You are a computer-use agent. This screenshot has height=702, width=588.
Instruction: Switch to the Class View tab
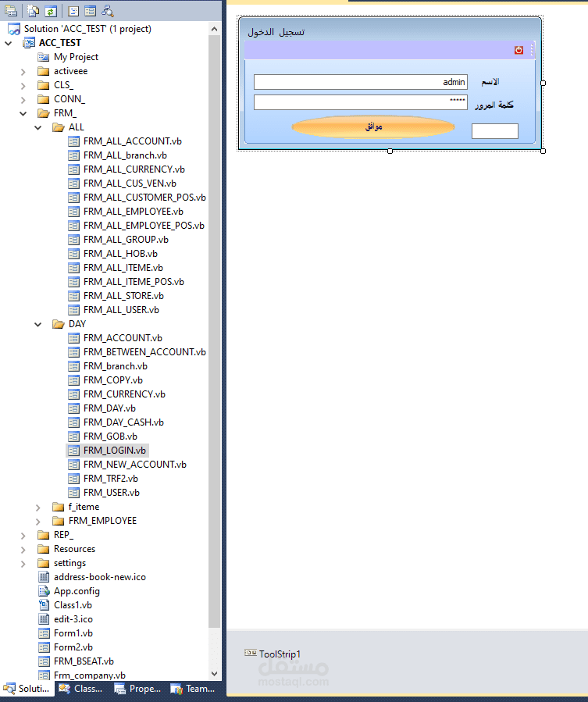coord(81,689)
